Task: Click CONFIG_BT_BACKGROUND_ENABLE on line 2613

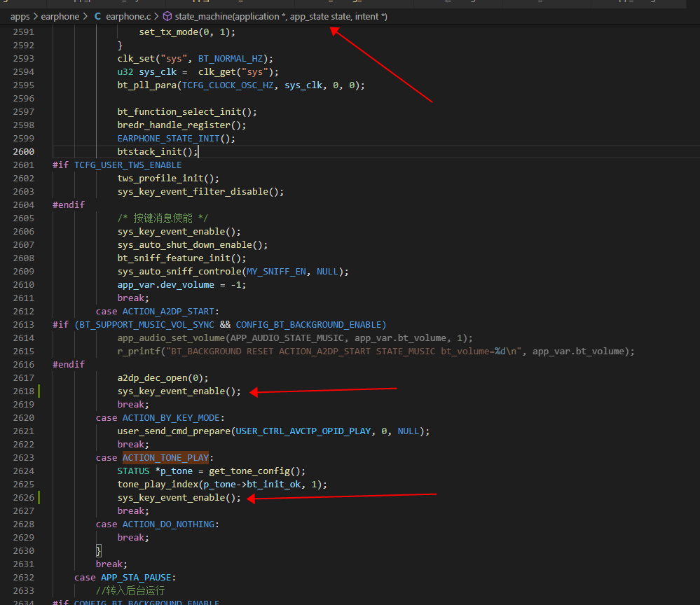Action: coord(308,325)
